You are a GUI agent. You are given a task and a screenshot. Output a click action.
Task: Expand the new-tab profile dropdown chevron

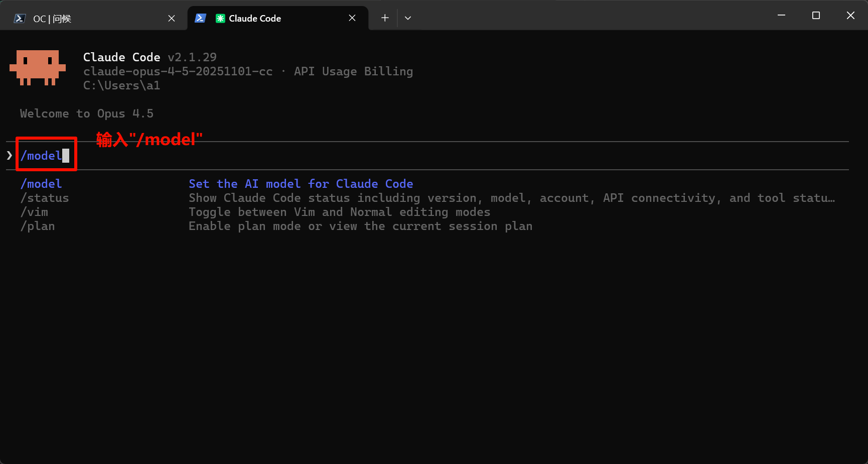tap(408, 18)
